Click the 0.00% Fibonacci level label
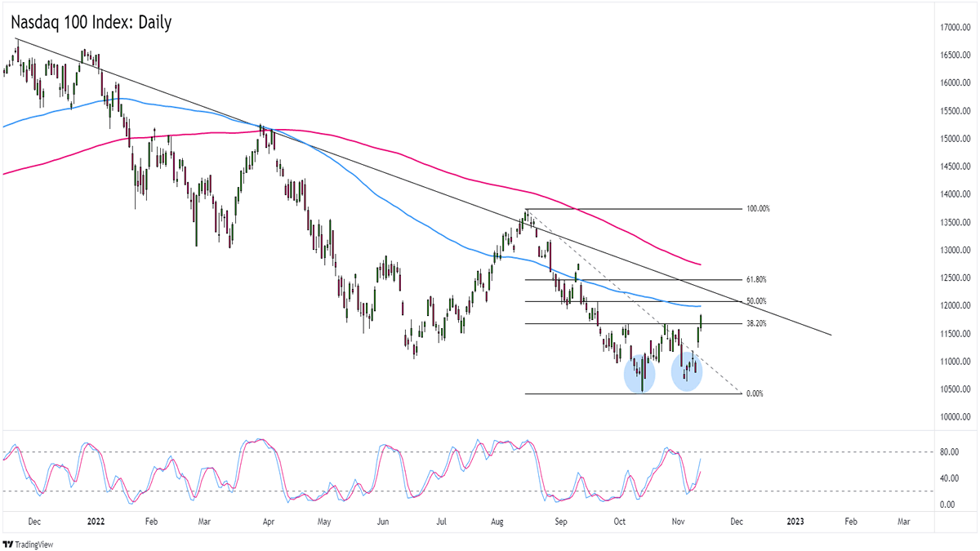Image resolution: width=980 pixels, height=551 pixels. tap(754, 394)
